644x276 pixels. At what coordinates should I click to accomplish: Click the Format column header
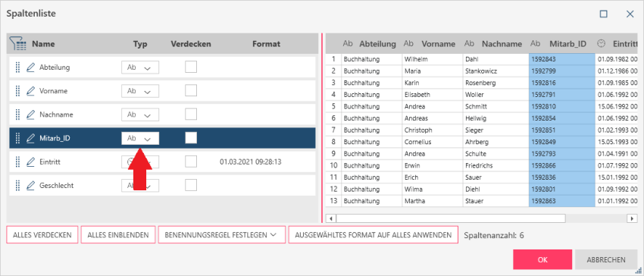coord(266,44)
